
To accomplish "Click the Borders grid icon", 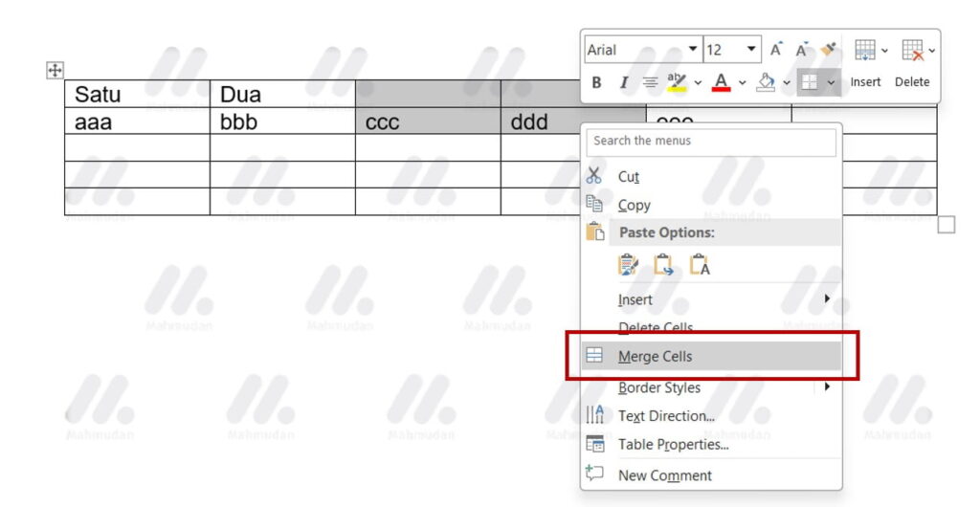I will (810, 83).
